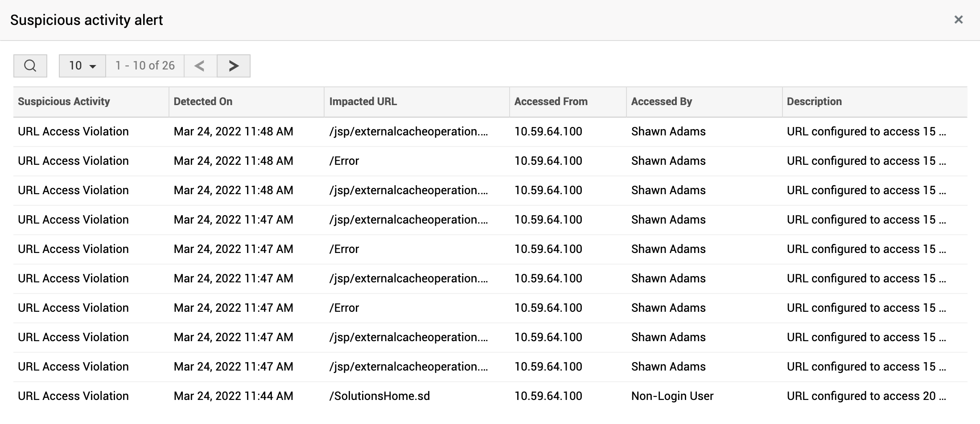Sort by Suspicious Activity column header
The width and height of the screenshot is (980, 424).
click(x=64, y=102)
